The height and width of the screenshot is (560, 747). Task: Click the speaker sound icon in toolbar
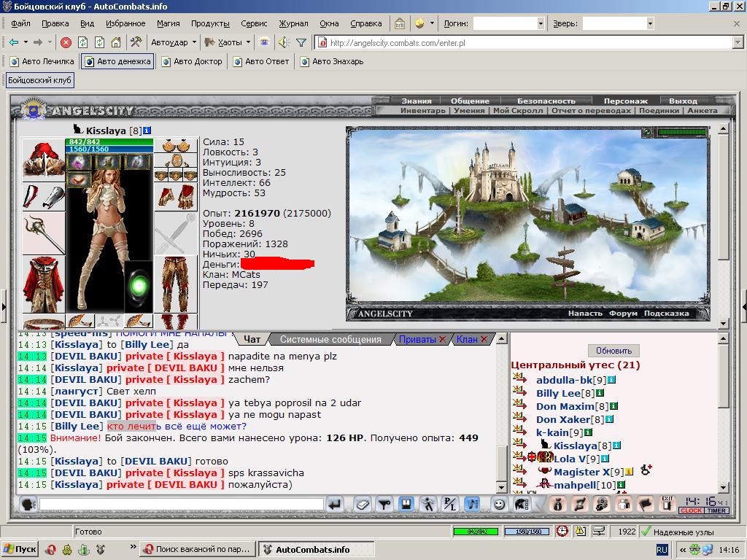(284, 42)
